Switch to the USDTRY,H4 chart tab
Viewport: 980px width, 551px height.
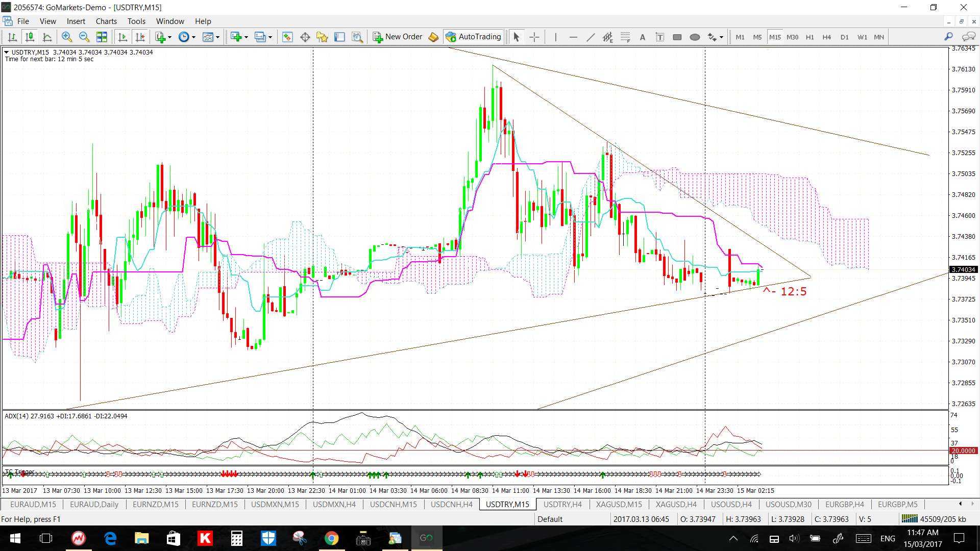[x=562, y=504]
